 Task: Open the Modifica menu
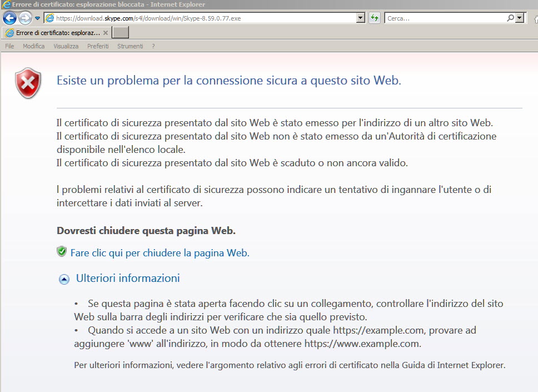(x=33, y=46)
